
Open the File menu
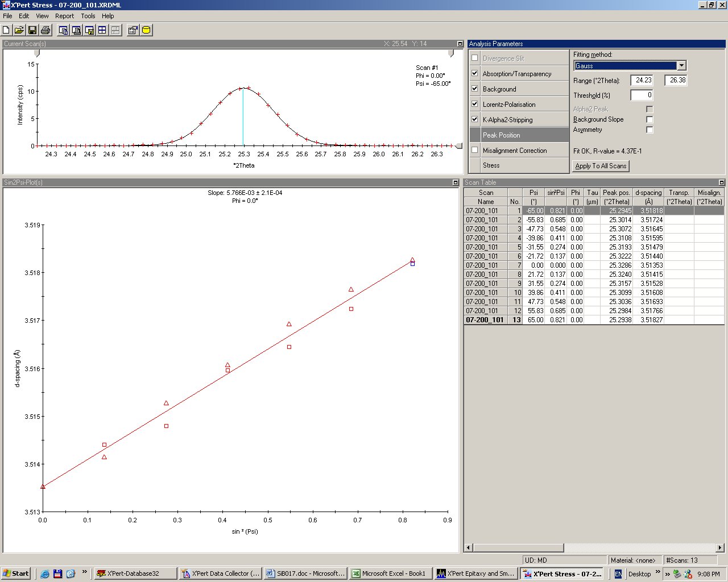[x=7, y=16]
